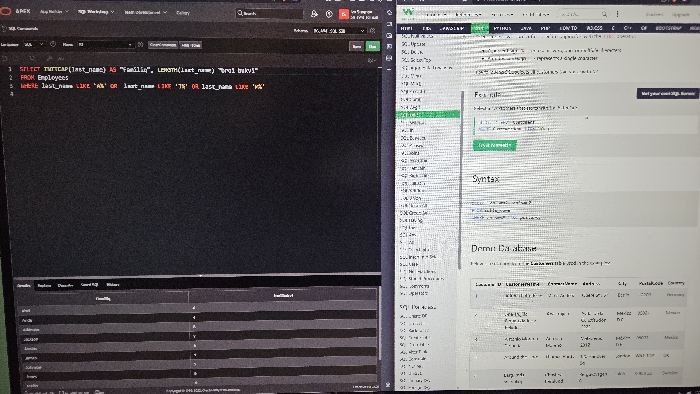The image size is (700, 394).
Task: Open the help icon in APEX header
Action: pos(329,14)
